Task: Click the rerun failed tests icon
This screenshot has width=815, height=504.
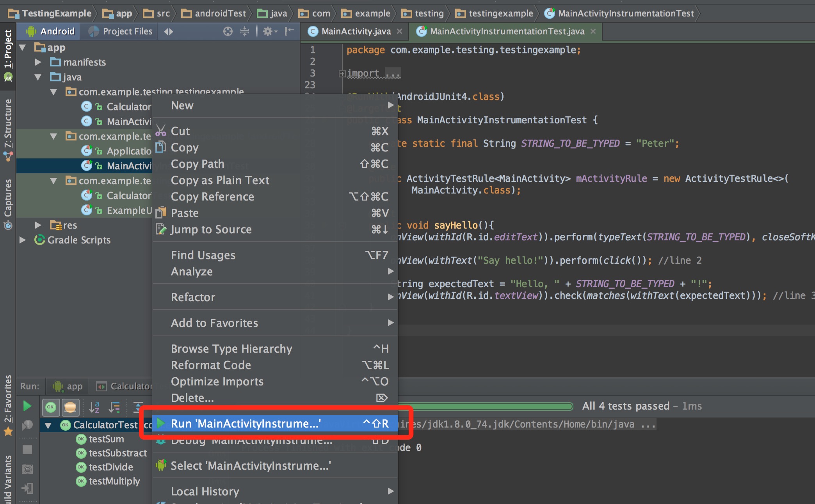Action: 27,425
